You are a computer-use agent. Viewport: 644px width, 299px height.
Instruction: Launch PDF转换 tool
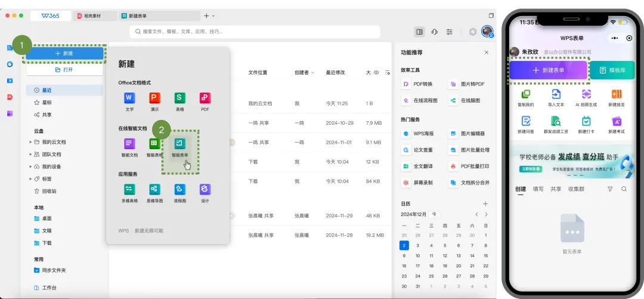point(417,84)
